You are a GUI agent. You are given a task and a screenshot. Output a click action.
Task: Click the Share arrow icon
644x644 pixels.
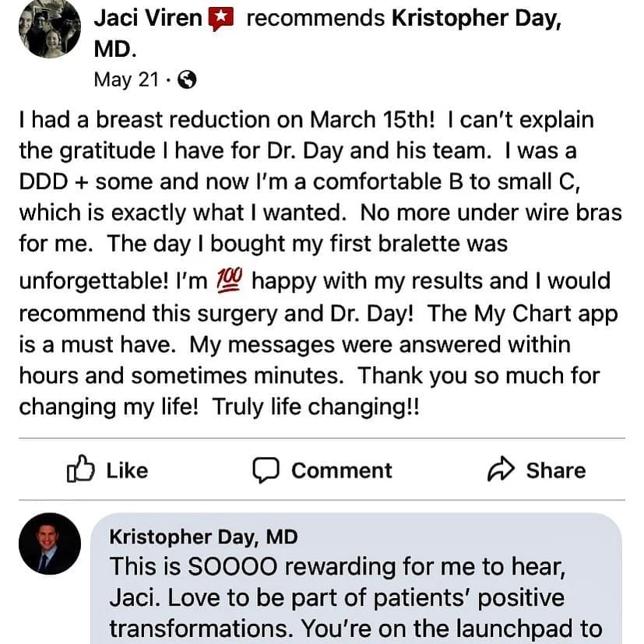(x=501, y=470)
